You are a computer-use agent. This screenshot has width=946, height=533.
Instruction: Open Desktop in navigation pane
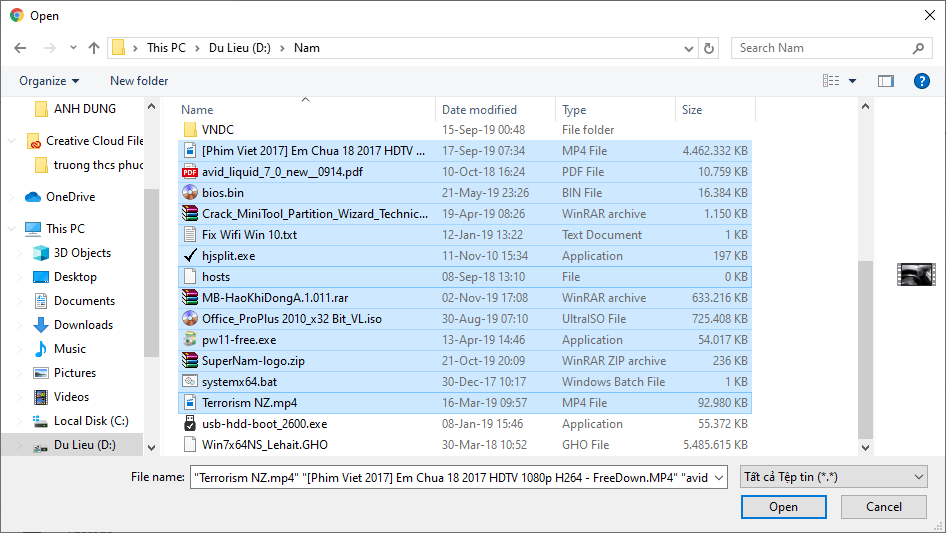tap(75, 277)
